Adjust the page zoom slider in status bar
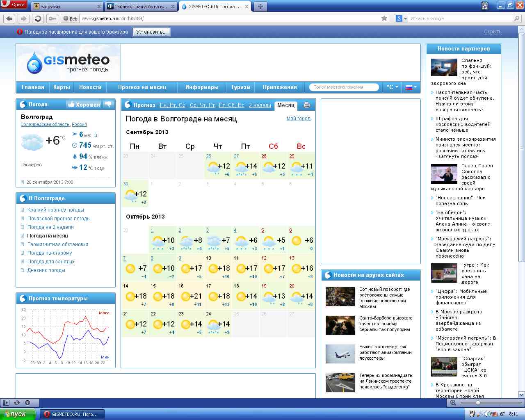This screenshot has width=525, height=420. pyautogui.click(x=478, y=403)
